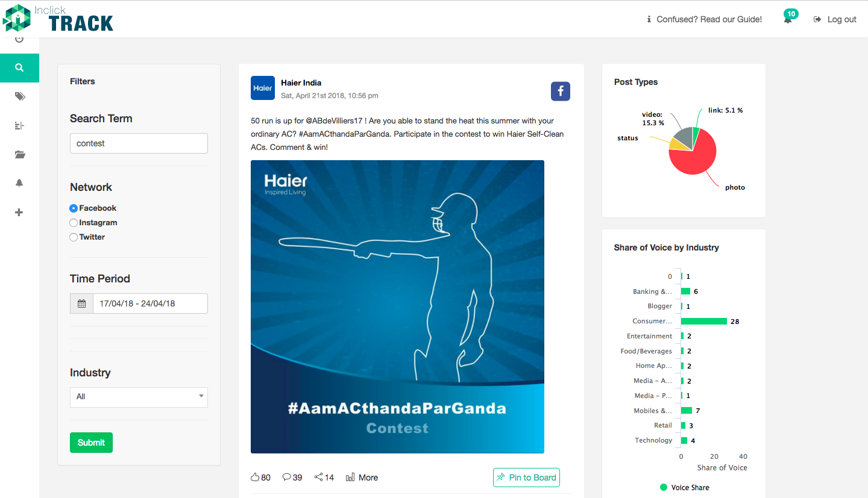This screenshot has width=868, height=498.
Task: Pin the Haier post to Board
Action: [x=526, y=478]
